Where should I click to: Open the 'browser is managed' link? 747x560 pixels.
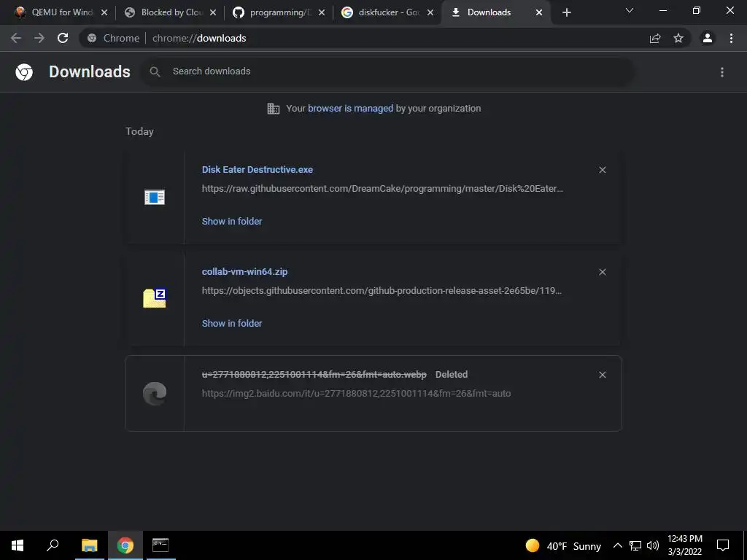[x=350, y=108]
